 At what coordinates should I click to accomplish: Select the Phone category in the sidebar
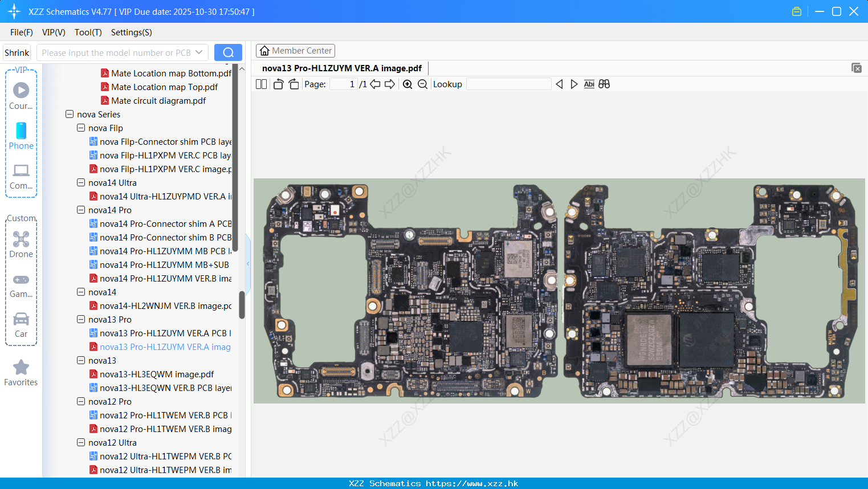(21, 136)
